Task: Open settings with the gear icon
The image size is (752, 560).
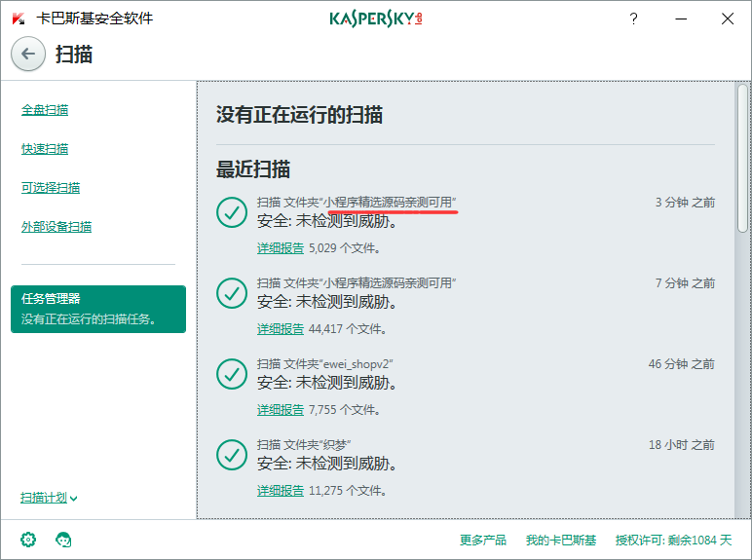Action: pos(28,540)
